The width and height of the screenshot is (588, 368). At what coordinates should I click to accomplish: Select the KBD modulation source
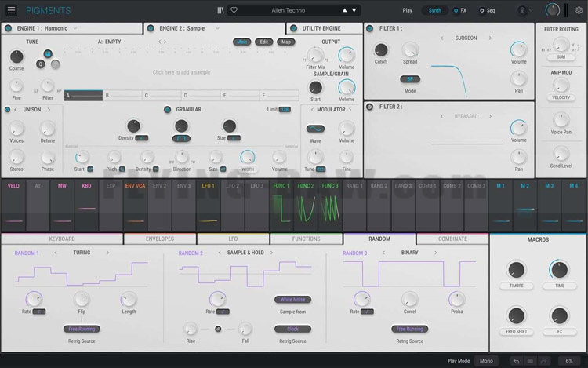(x=86, y=206)
